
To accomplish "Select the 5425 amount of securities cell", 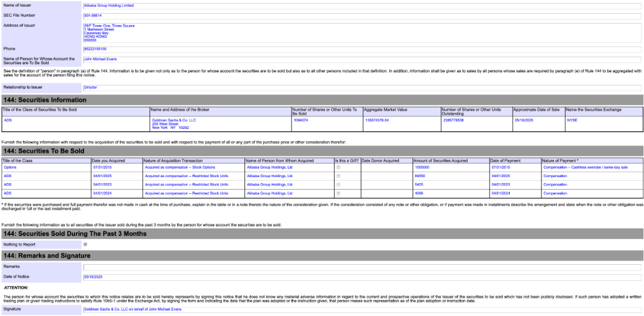I will (x=451, y=184).
